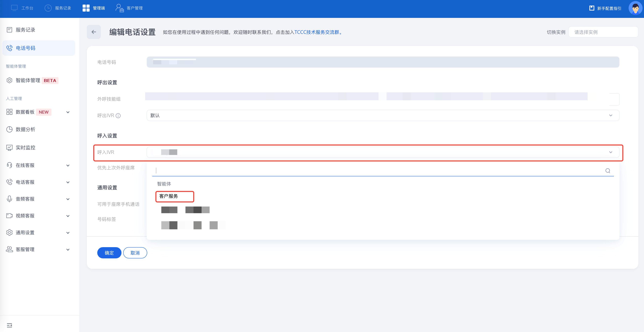This screenshot has height=332, width=644.
Task: Open 智能体管理 in the sidebar
Action: [x=28, y=80]
